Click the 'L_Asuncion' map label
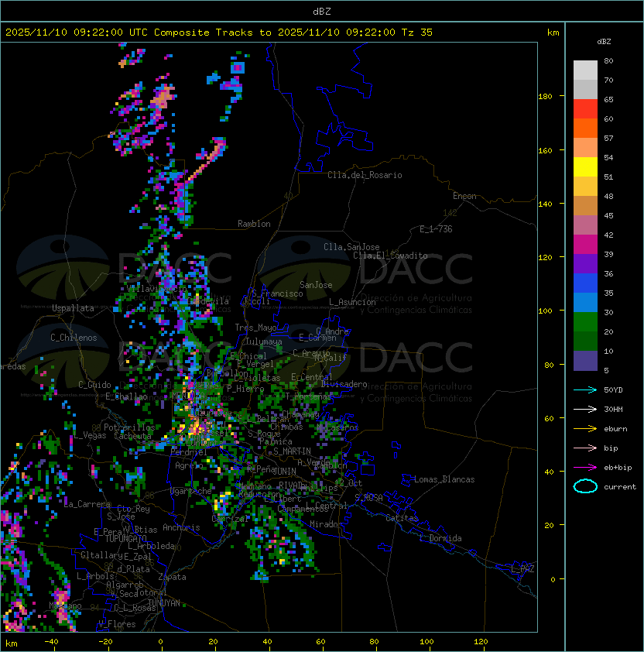 click(x=352, y=302)
